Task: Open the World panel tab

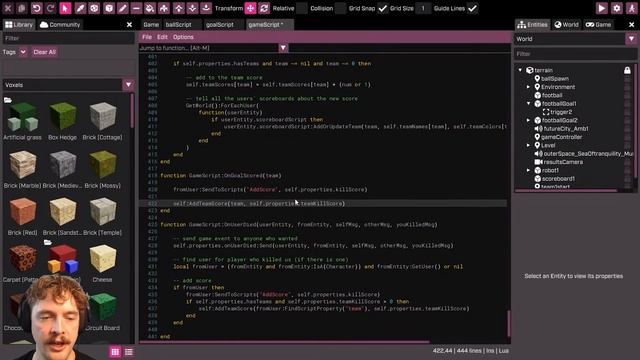Action: (566, 24)
